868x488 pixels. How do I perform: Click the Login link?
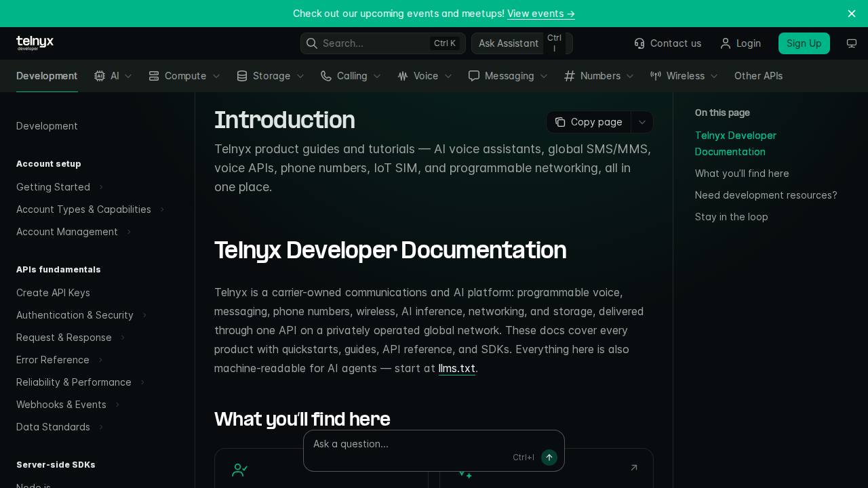pyautogui.click(x=741, y=43)
